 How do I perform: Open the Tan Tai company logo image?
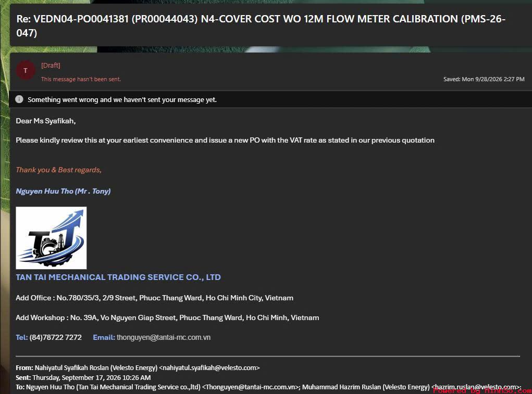[51, 238]
